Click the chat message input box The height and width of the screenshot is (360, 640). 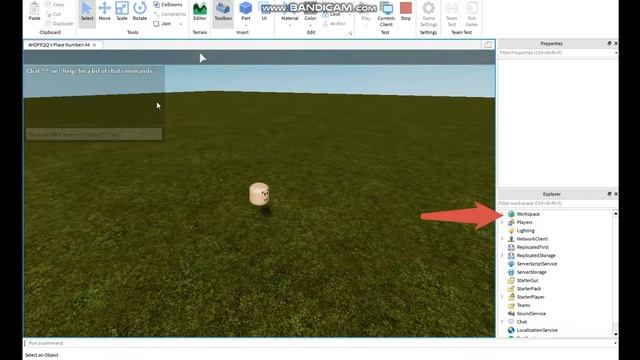[94, 134]
